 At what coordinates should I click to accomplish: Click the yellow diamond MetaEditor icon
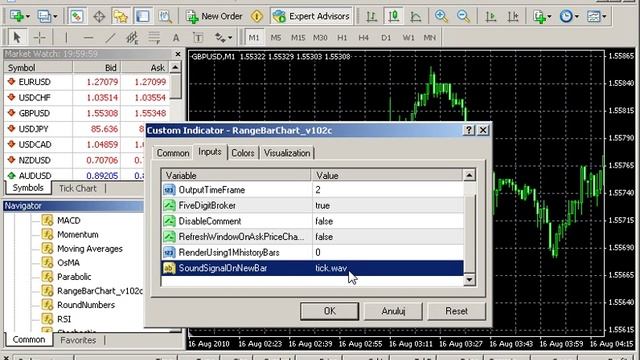tap(257, 16)
